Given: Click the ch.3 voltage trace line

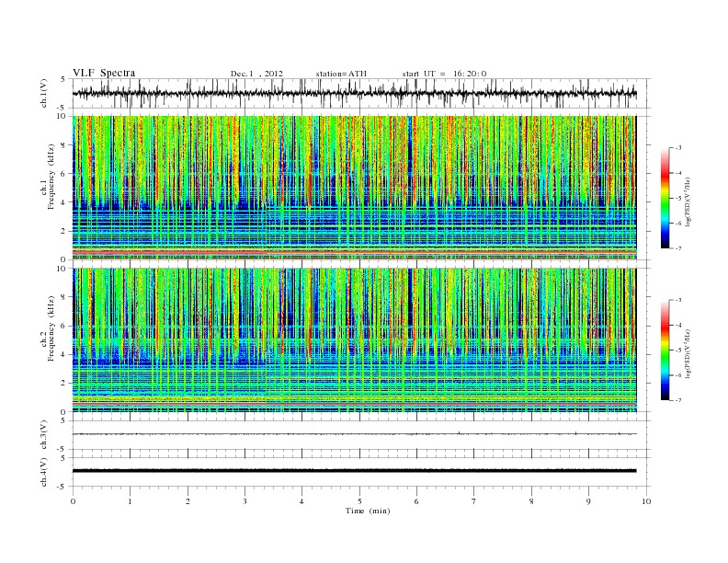Looking at the screenshot, I should pos(354,434).
